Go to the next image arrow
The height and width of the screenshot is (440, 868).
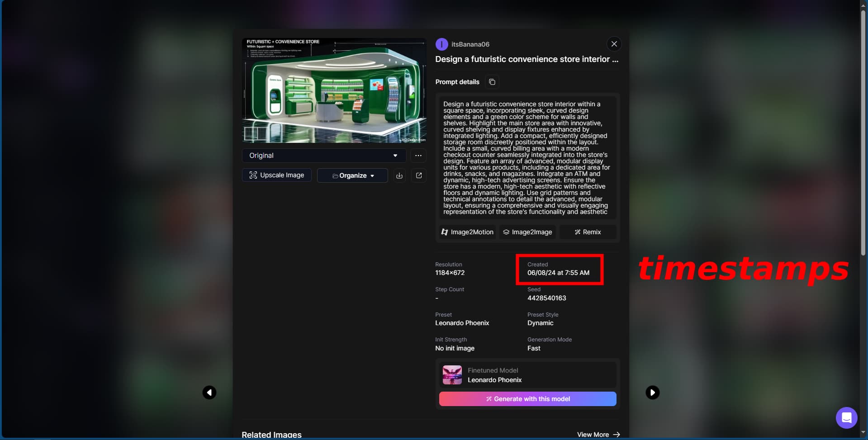point(652,392)
